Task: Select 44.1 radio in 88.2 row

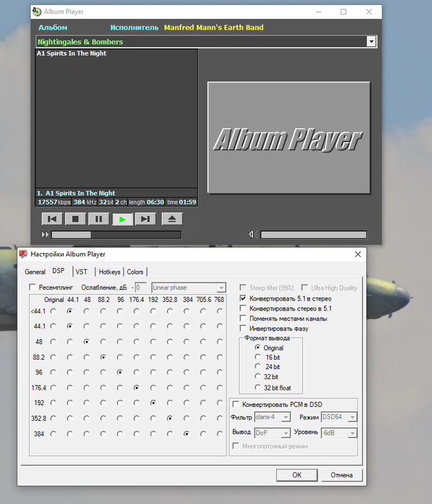Action: (x=70, y=357)
